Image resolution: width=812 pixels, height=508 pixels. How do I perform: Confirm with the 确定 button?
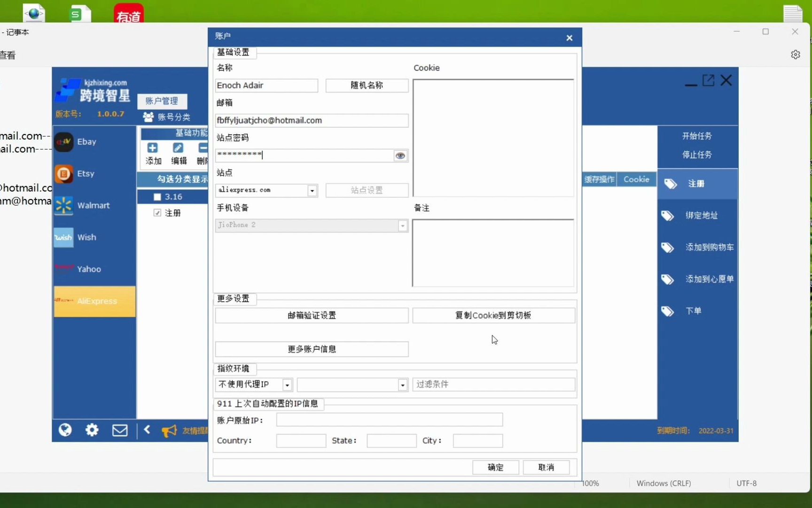click(495, 468)
